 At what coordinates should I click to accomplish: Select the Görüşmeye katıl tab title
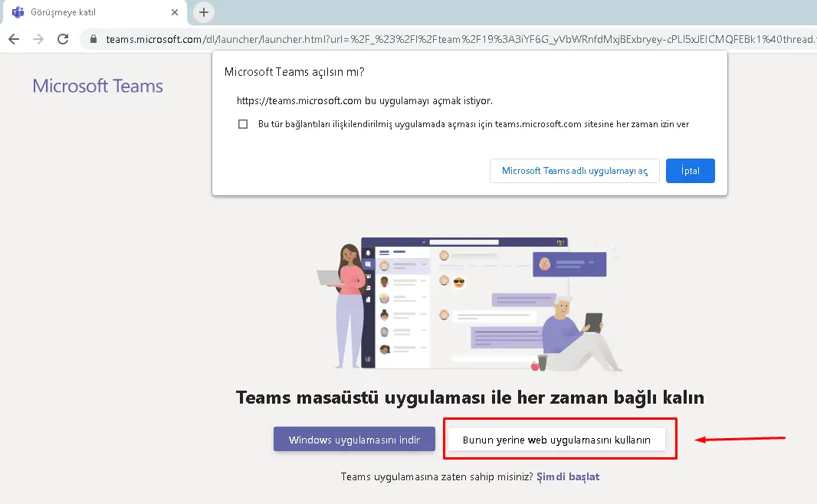tap(63, 12)
